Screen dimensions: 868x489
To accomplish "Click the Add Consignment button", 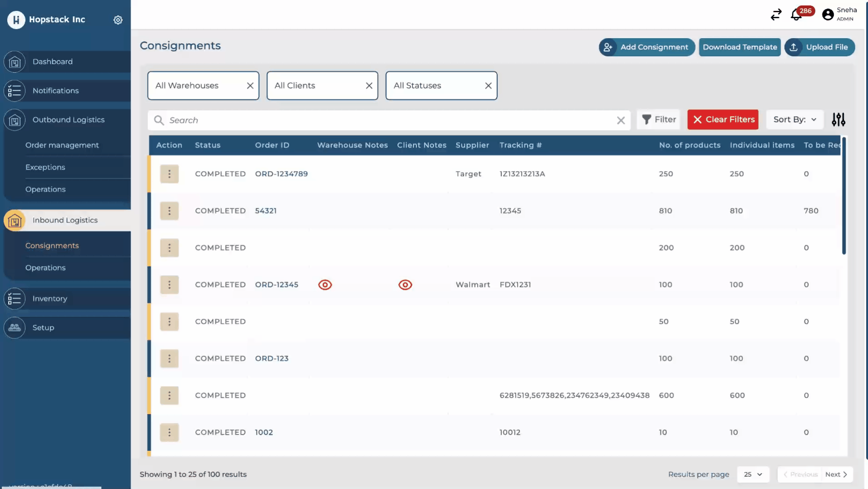I will 646,47.
